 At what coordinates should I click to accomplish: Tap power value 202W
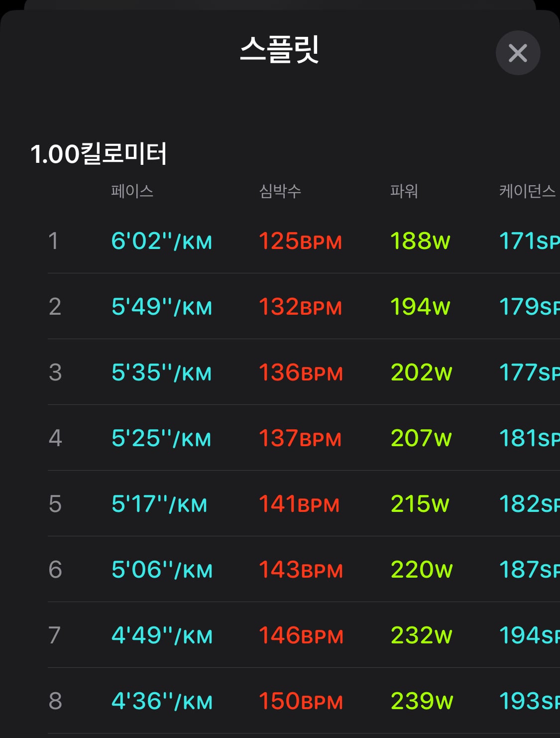tap(422, 372)
